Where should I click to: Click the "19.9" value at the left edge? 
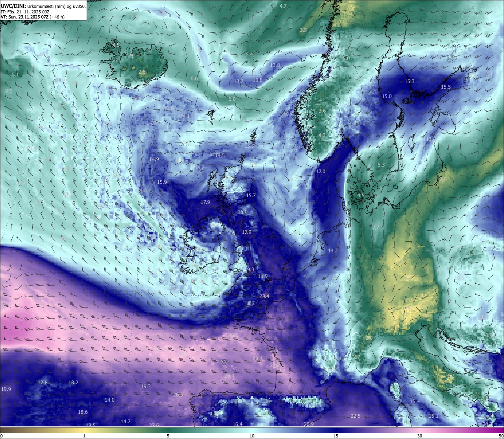click(6, 389)
